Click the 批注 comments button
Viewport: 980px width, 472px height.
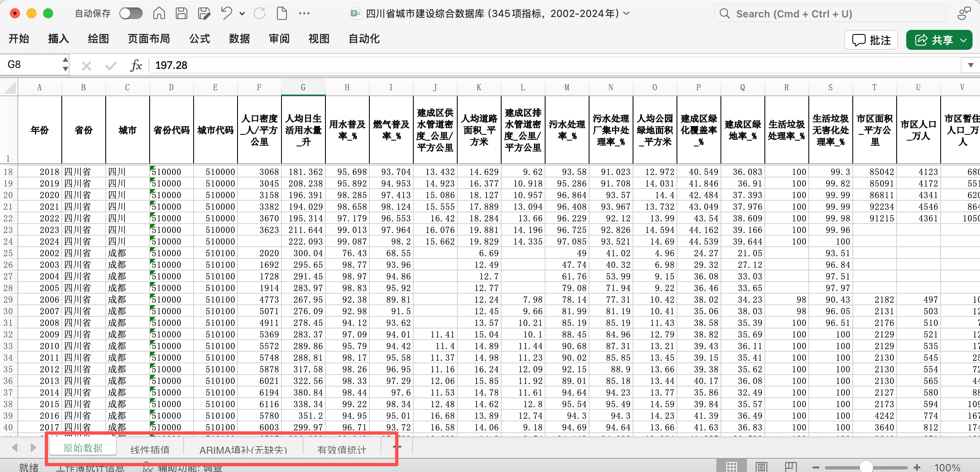(x=871, y=40)
